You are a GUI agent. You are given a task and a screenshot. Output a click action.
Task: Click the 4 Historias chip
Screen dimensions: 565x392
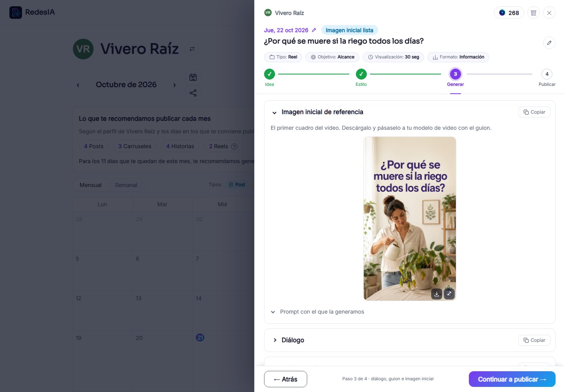pos(180,146)
